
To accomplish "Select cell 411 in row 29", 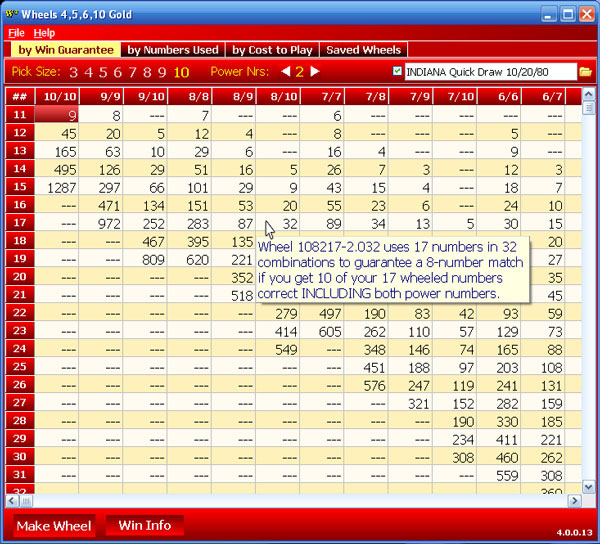I will tap(499, 440).
